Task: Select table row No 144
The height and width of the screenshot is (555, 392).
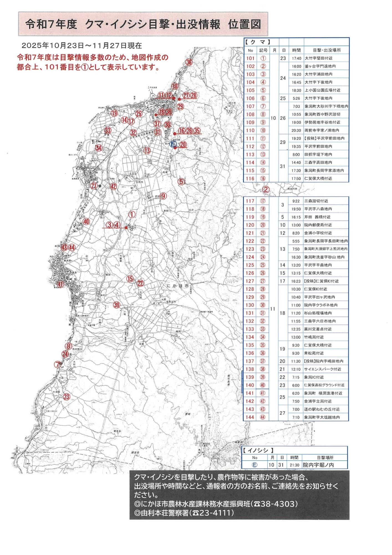Action: point(296,417)
